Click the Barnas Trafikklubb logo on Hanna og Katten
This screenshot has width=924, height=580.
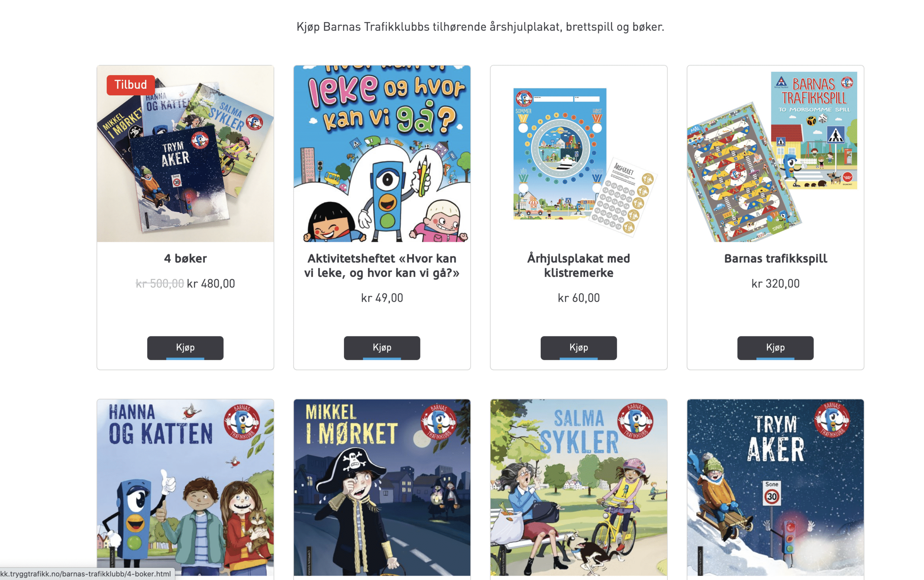click(241, 422)
